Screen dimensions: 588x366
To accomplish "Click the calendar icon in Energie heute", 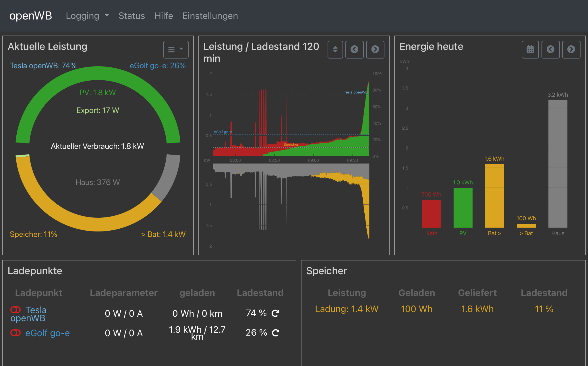I will click(530, 50).
